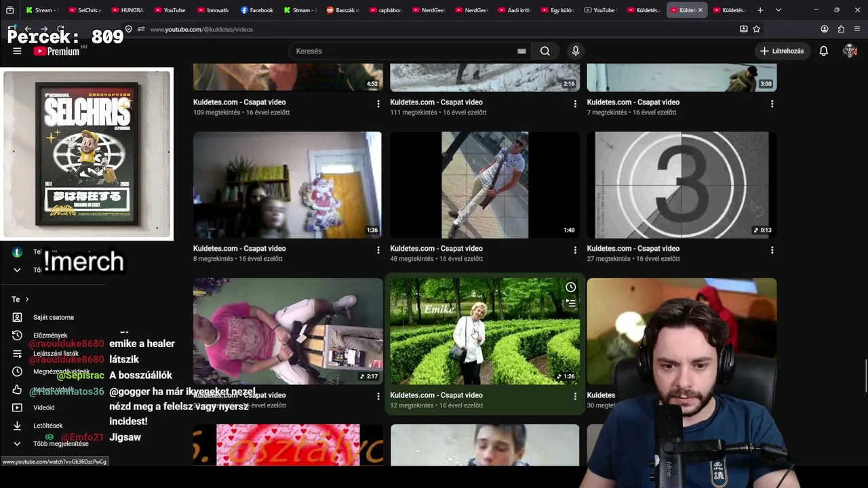The height and width of the screenshot is (488, 868).
Task: Click the page vertical scrollbar thumb
Action: (865, 376)
